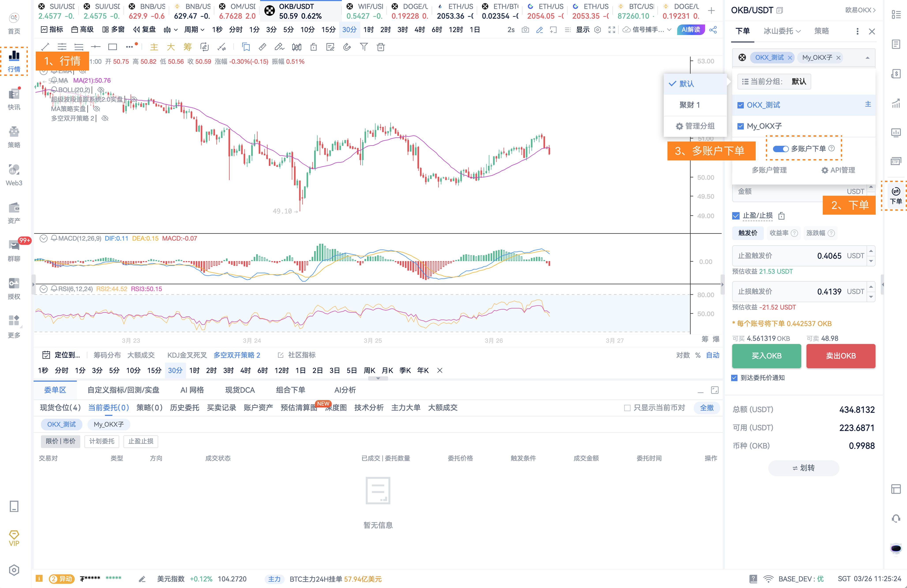
Task: Open the 群聊 chat sidebar icon
Action: coord(14,251)
